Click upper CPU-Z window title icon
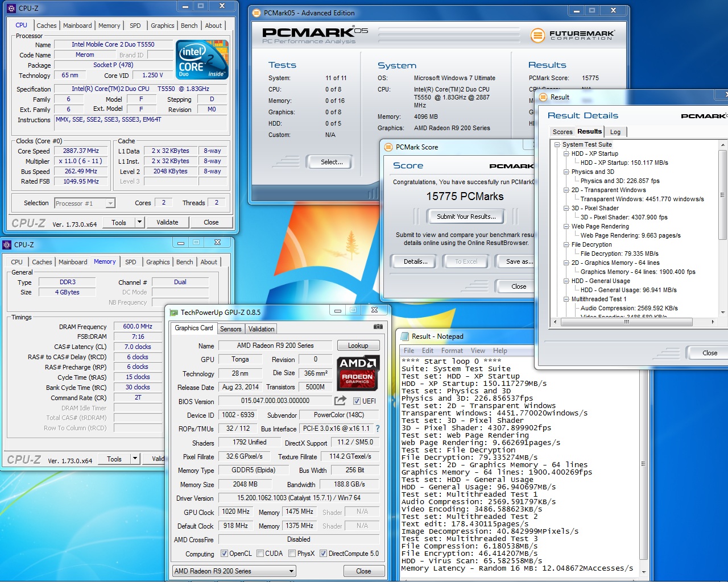This screenshot has width=728, height=582. pyautogui.click(x=13, y=8)
